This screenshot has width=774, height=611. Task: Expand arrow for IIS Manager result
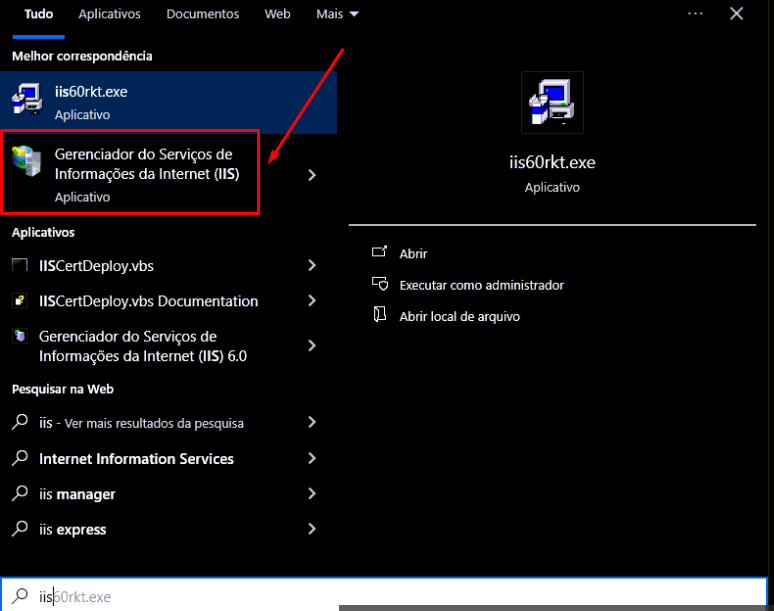[311, 175]
